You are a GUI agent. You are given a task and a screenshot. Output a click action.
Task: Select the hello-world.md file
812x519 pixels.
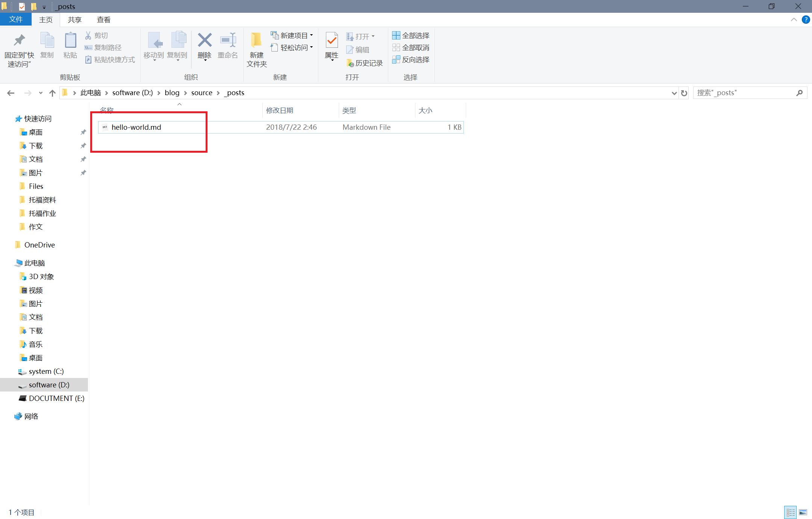coord(136,127)
